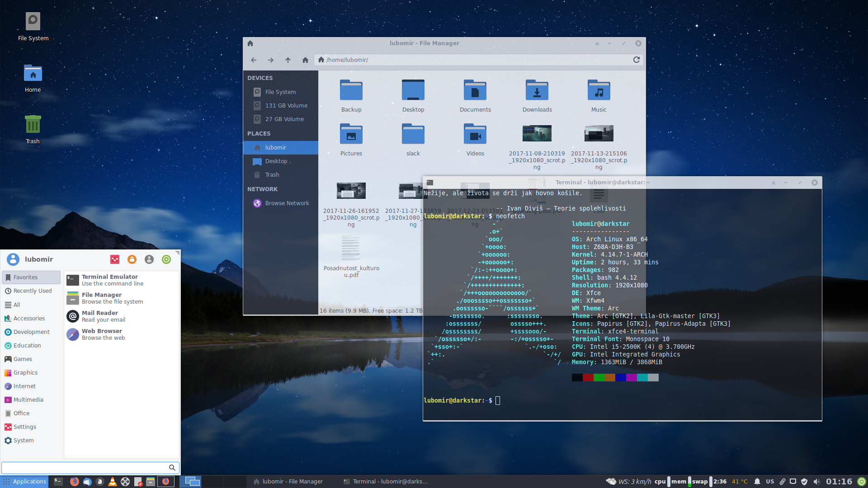This screenshot has width=868, height=488.
Task: Open the Education category
Action: (31, 345)
